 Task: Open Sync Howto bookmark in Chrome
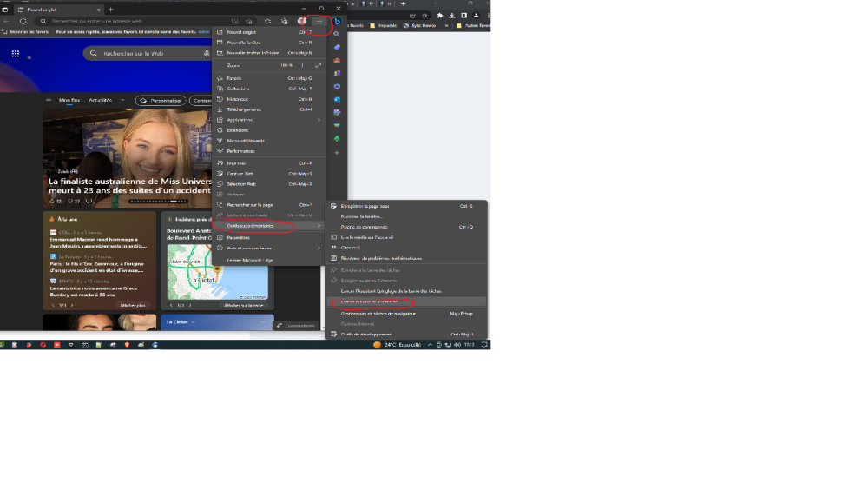tap(420, 25)
